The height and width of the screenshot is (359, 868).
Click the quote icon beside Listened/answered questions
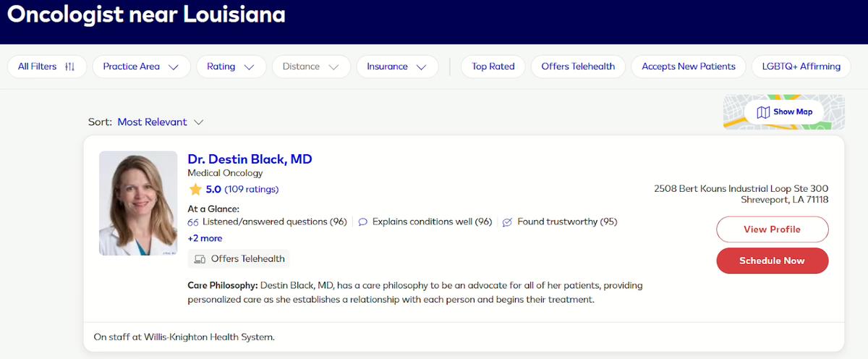point(193,222)
